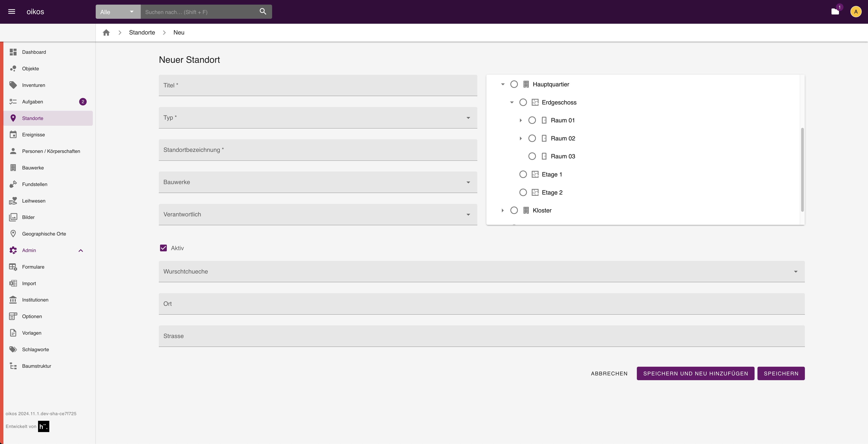Click the Abbrechen button
Image resolution: width=868 pixels, height=444 pixels.
[x=609, y=374]
